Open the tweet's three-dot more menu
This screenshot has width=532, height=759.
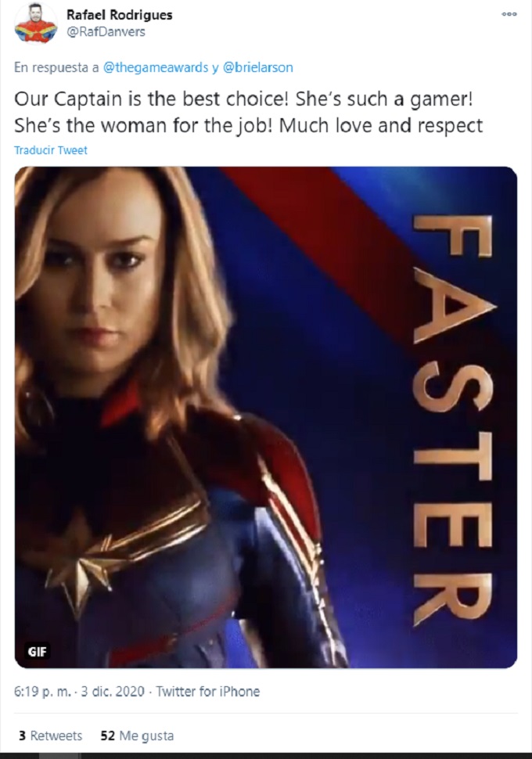(509, 14)
